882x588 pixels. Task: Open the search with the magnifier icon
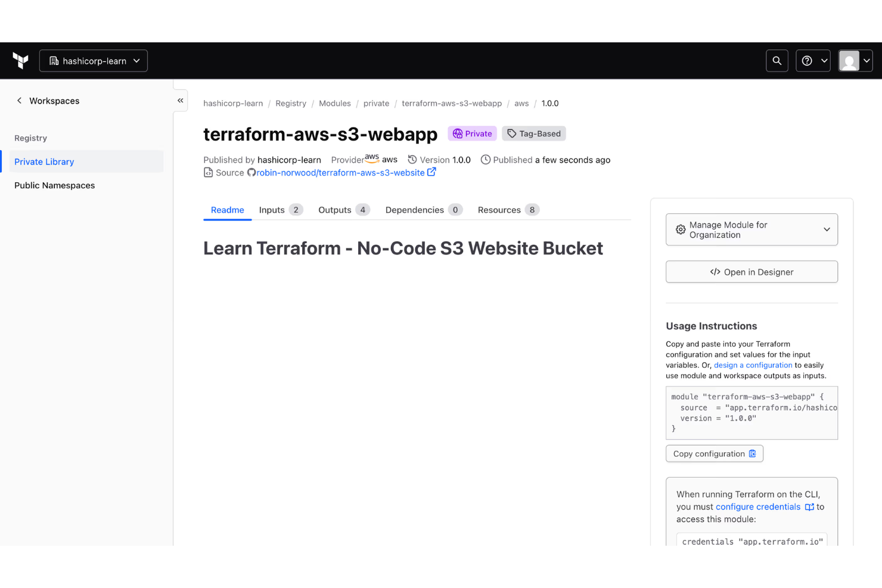coord(777,60)
